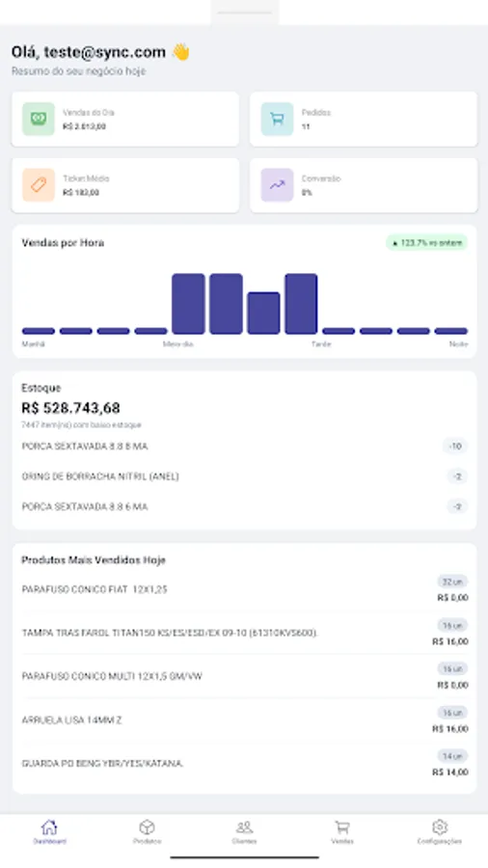Image resolution: width=488 pixels, height=868 pixels.
Task: Open PARAFUSO CONICO FIAT 12X1,25 product
Action: click(x=244, y=589)
